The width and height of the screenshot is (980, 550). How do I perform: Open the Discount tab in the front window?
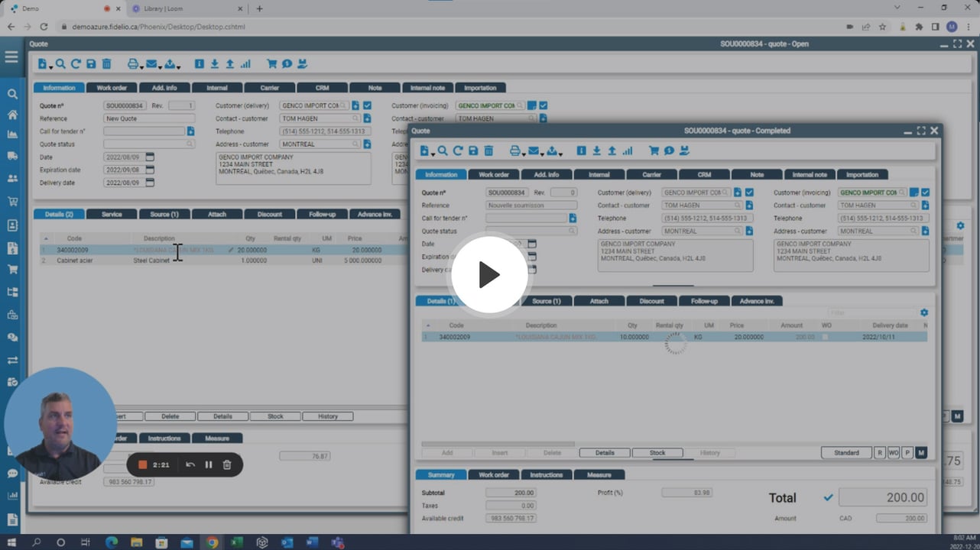pos(652,301)
